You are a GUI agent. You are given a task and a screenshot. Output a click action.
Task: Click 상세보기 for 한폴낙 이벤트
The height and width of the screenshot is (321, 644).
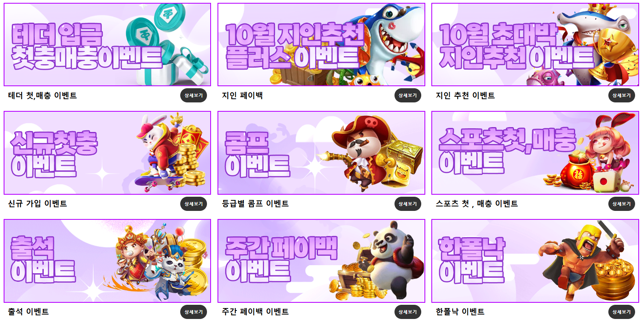click(621, 312)
